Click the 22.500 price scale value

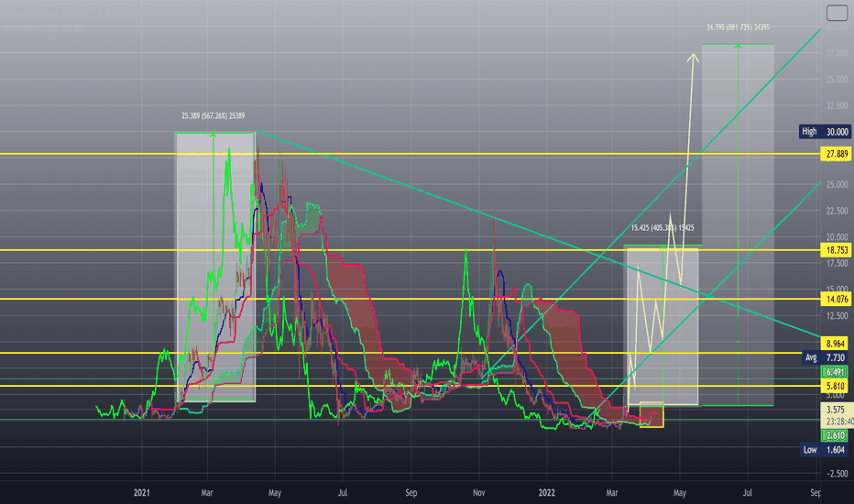click(838, 211)
